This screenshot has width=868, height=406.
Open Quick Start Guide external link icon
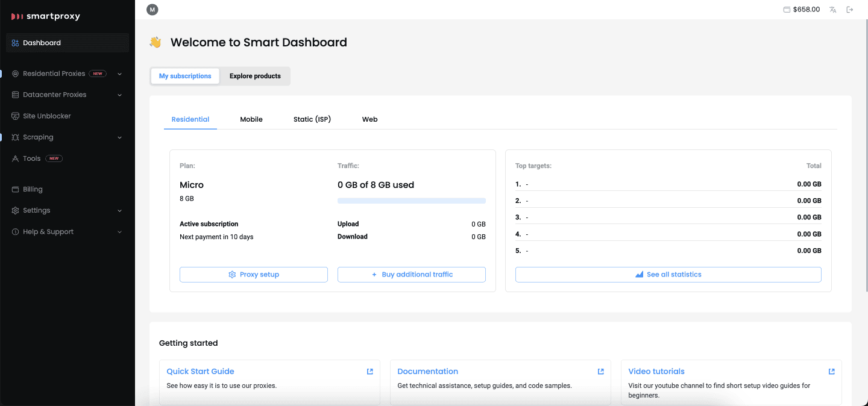tap(370, 372)
